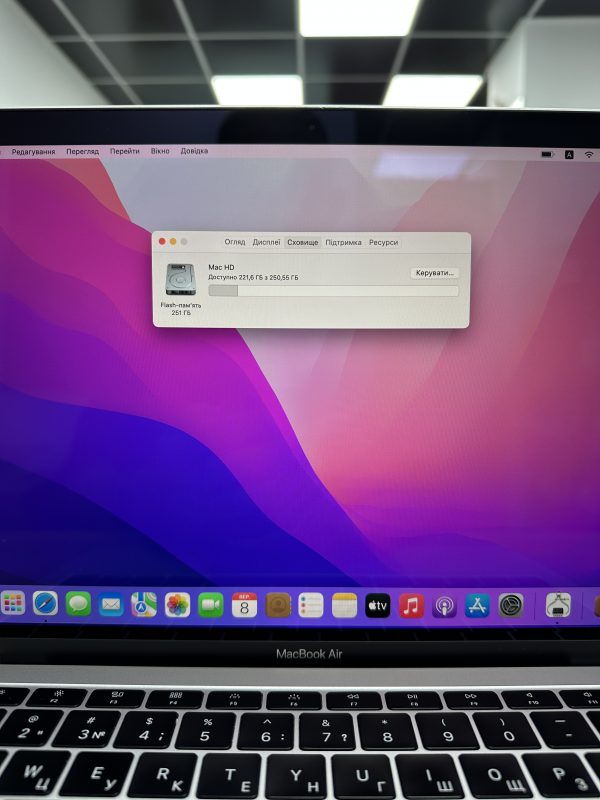Open the Вікно menu
This screenshot has height=800, width=600.
click(x=160, y=151)
